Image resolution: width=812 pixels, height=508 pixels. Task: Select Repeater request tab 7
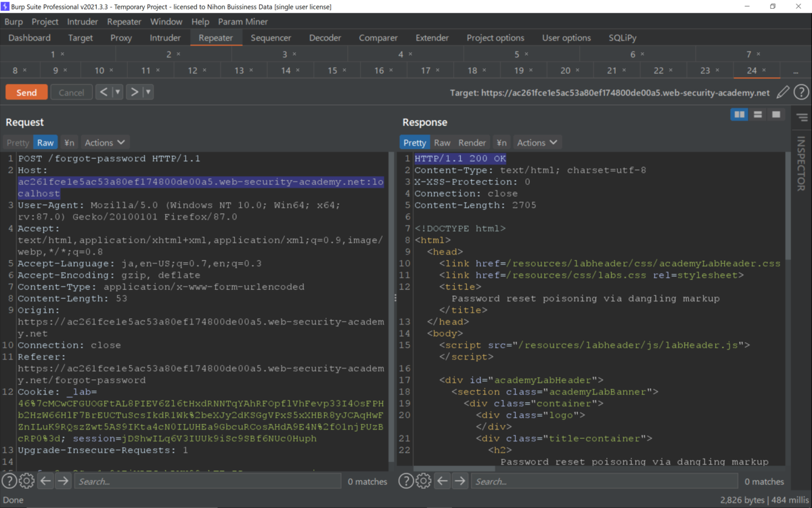click(x=753, y=54)
